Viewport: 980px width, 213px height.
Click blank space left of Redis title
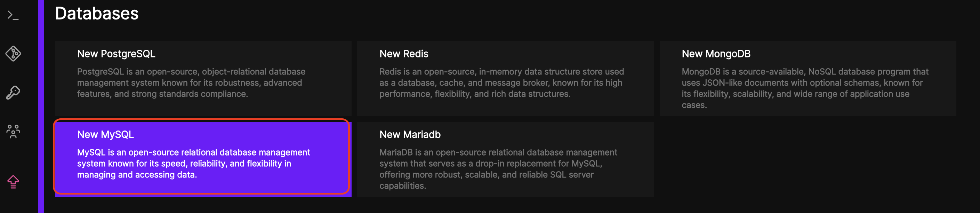click(x=368, y=54)
